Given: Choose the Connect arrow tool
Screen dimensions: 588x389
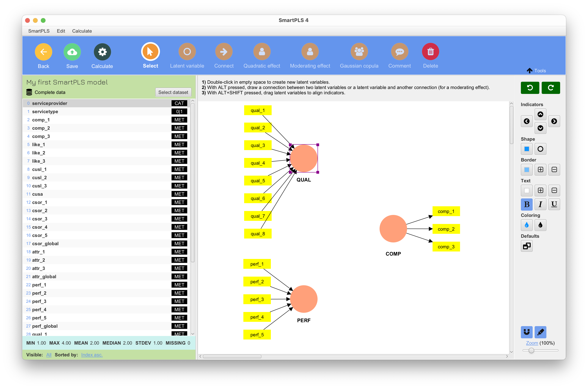Looking at the screenshot, I should tap(224, 52).
